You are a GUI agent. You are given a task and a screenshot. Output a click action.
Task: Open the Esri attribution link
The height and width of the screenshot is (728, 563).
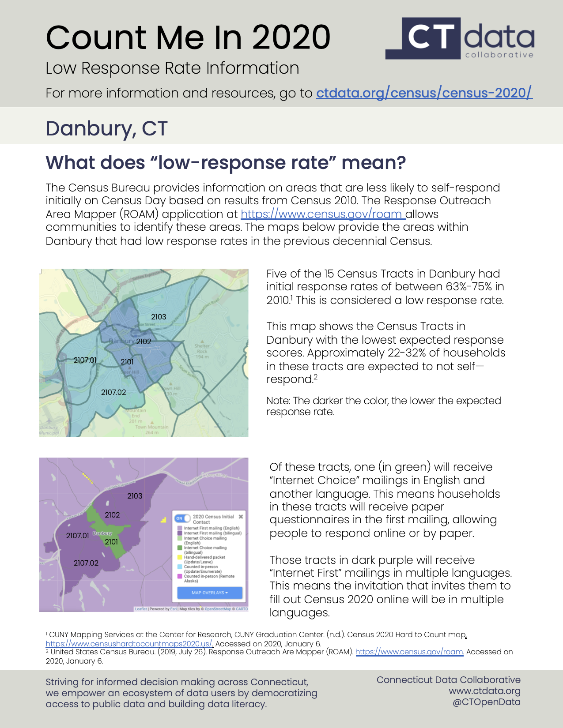(x=174, y=609)
